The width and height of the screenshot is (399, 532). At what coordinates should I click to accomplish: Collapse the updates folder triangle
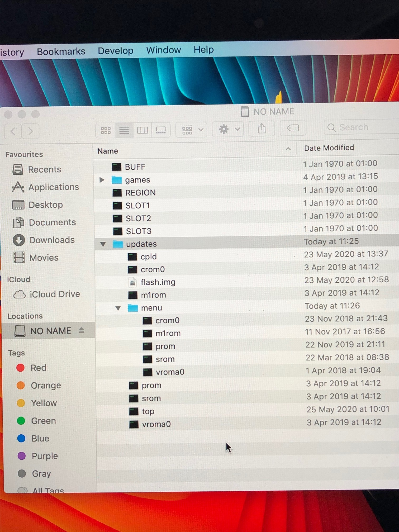point(103,244)
